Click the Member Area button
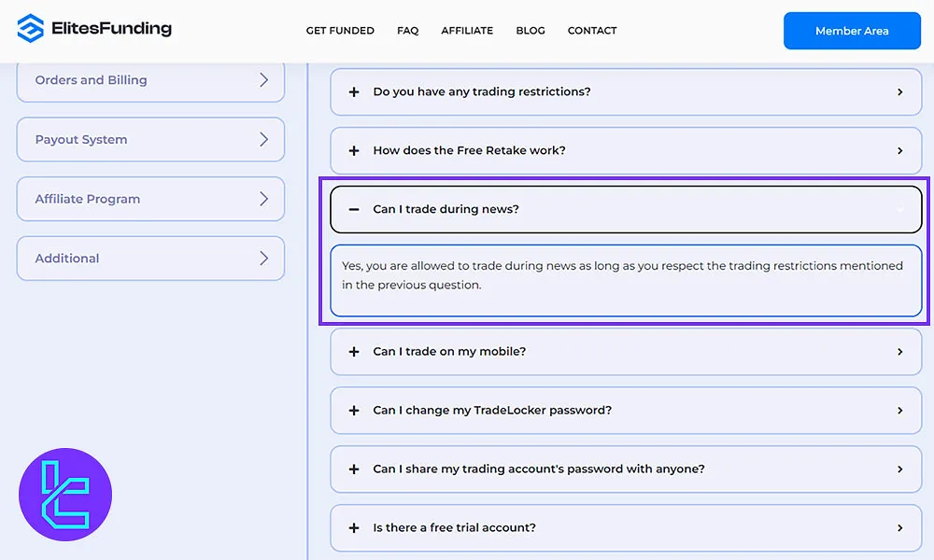 coord(852,31)
